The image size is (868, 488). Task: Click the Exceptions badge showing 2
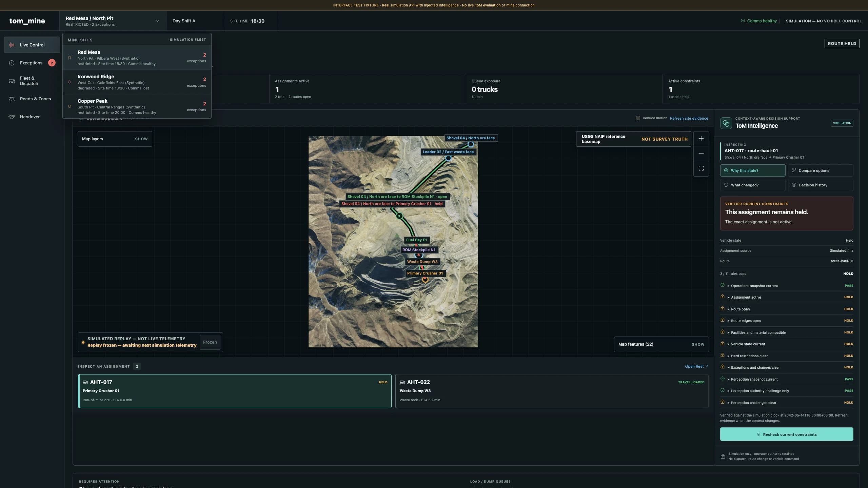point(52,63)
